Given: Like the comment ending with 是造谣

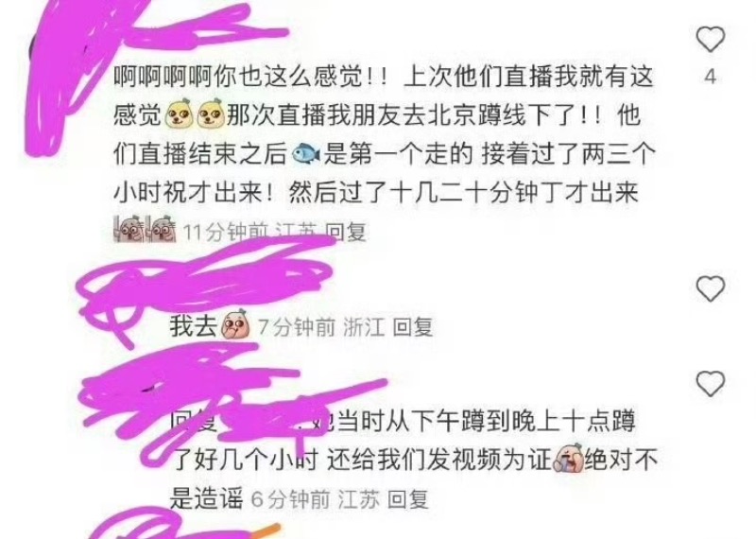Looking at the screenshot, I should pyautogui.click(x=711, y=384).
